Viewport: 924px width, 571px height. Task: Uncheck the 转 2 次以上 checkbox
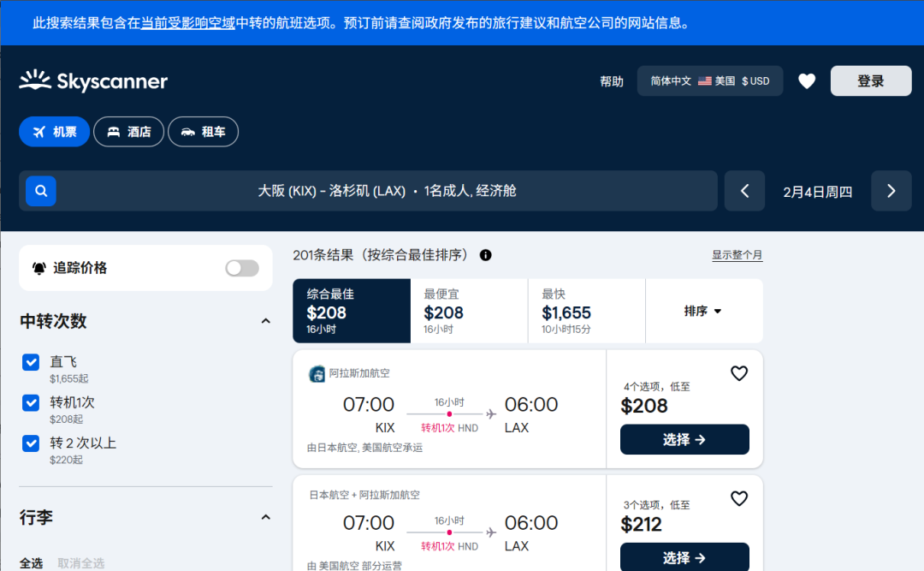(31, 443)
